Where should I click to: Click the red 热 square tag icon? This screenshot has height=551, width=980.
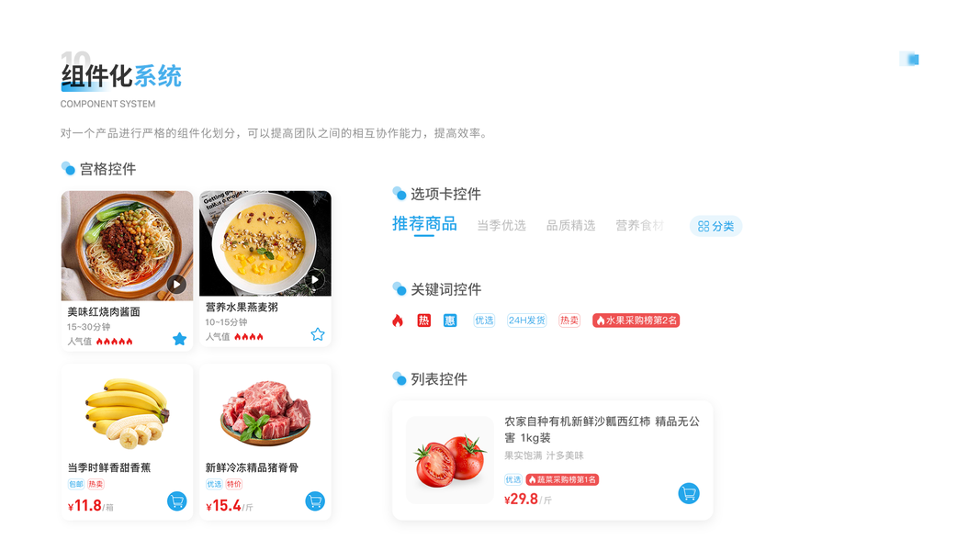[x=423, y=320]
